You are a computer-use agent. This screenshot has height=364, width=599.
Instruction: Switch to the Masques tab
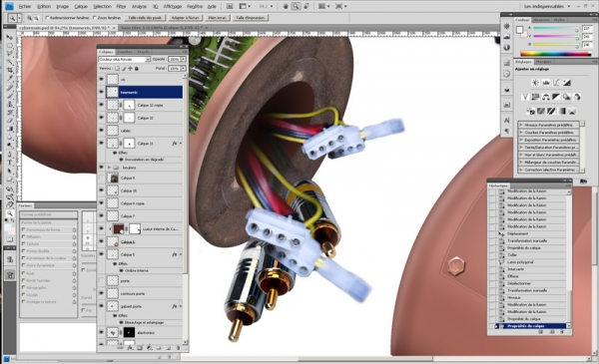point(543,62)
